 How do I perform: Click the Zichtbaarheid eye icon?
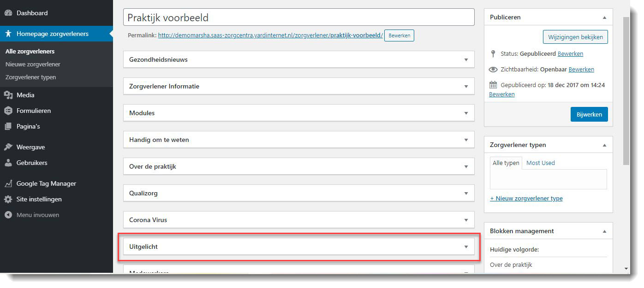click(x=493, y=70)
